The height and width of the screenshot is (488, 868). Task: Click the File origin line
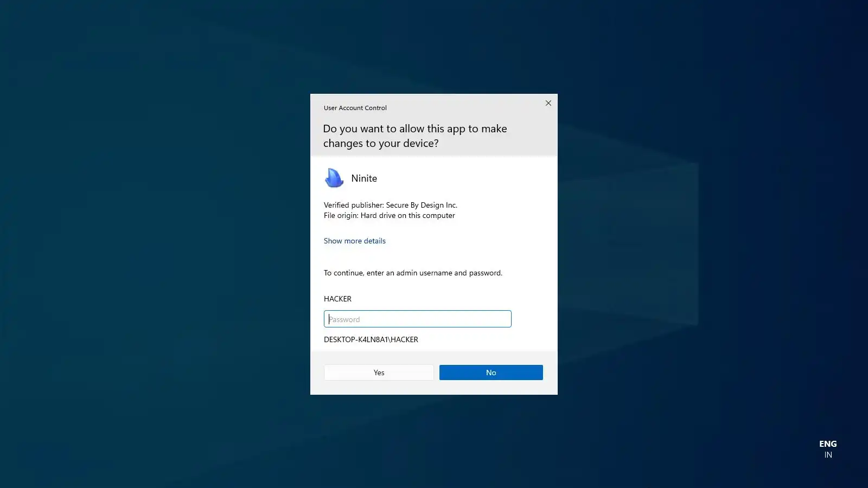point(390,215)
